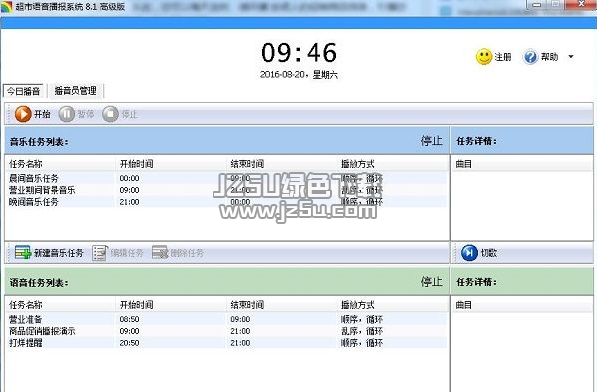Click start time 08:50 of 营业准备
The height and width of the screenshot is (392, 597).
pyautogui.click(x=129, y=319)
